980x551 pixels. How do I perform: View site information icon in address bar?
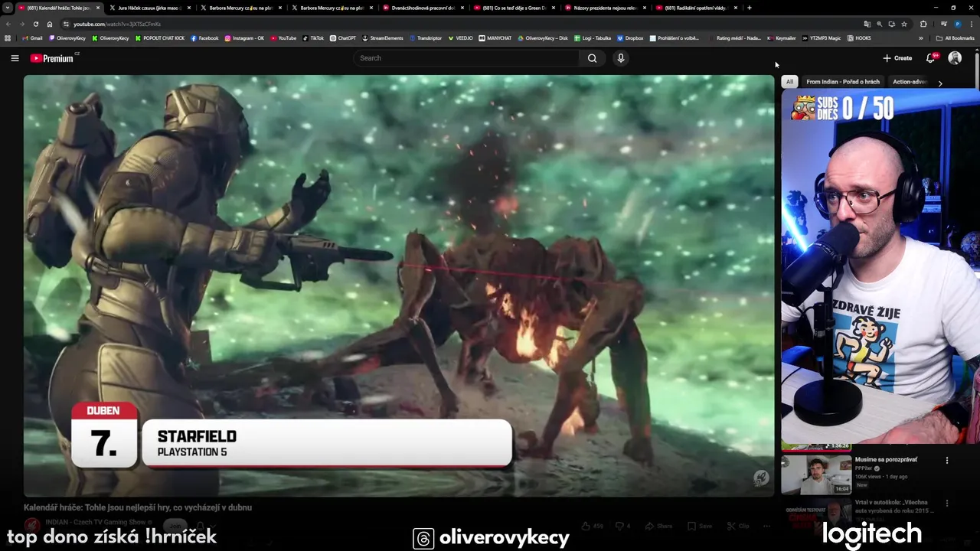(66, 24)
